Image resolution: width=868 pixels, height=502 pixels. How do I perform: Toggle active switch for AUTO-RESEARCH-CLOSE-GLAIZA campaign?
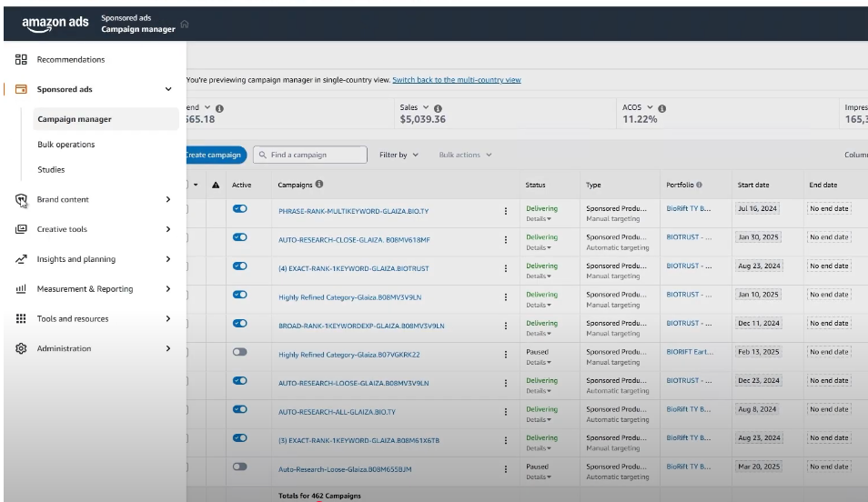[x=239, y=237]
